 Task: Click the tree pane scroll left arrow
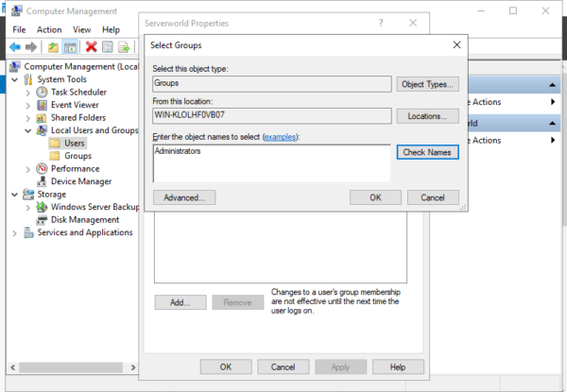pyautogui.click(x=12, y=367)
